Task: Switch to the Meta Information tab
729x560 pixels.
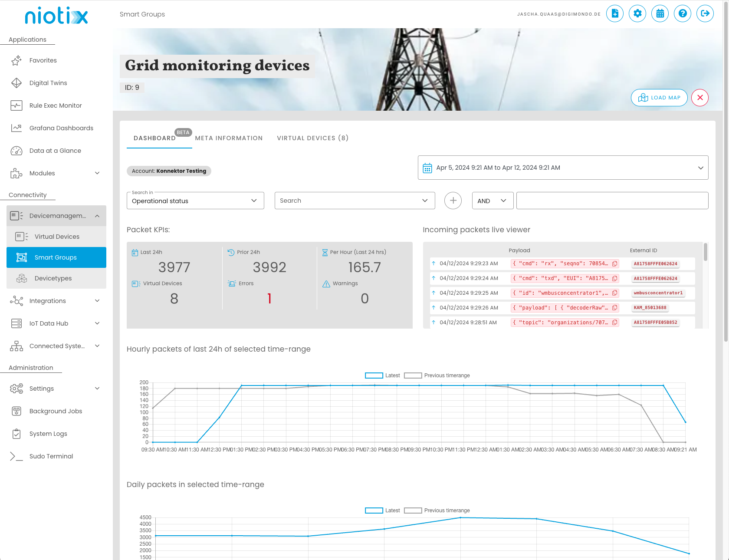Action: click(x=229, y=138)
